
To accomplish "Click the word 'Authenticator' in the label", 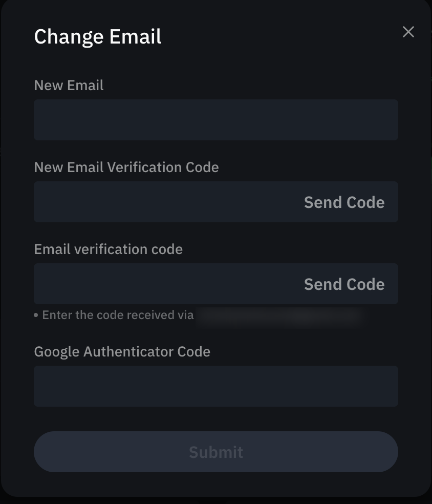I will [x=128, y=352].
